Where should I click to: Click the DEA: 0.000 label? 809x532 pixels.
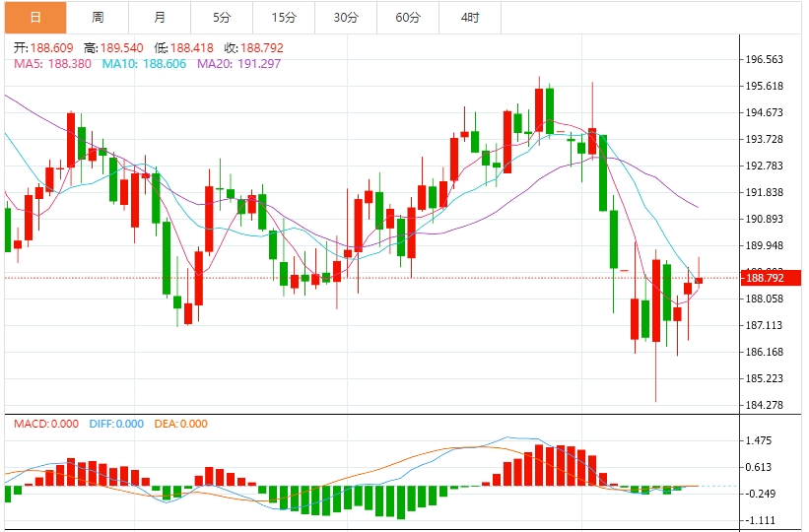pyautogui.click(x=180, y=425)
